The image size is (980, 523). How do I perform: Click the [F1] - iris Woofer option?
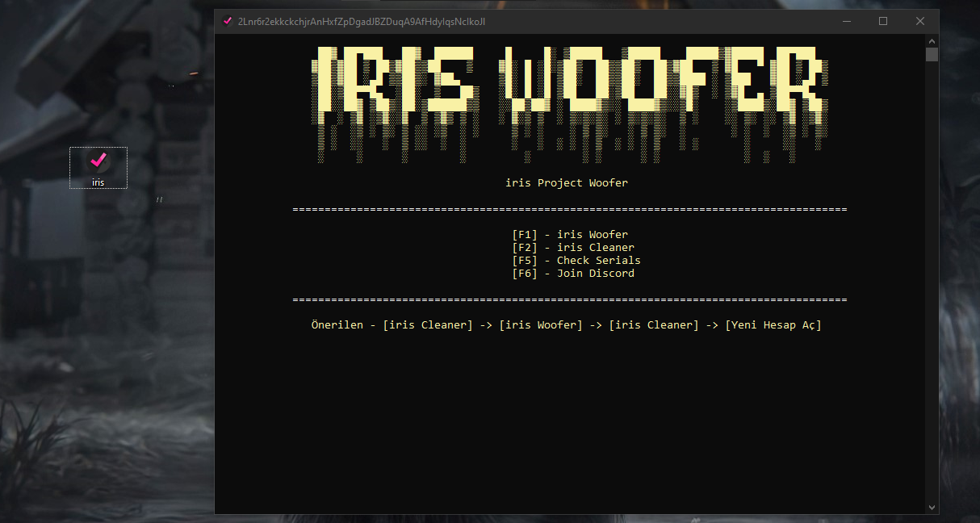point(570,235)
